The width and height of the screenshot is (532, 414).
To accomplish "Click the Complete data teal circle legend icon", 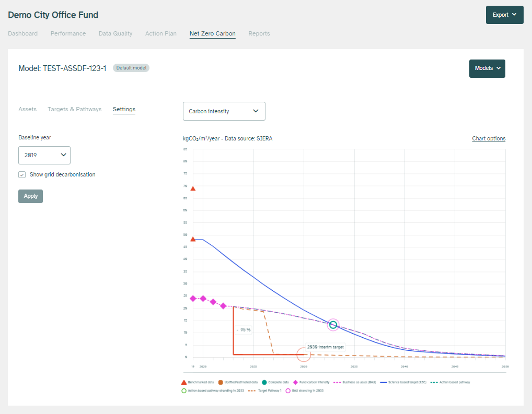I will click(x=264, y=382).
